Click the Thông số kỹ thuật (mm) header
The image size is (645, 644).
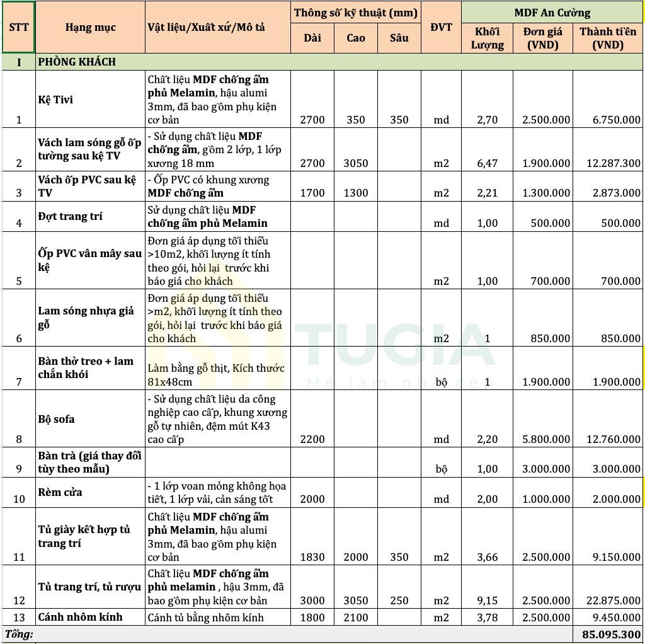tap(356, 13)
